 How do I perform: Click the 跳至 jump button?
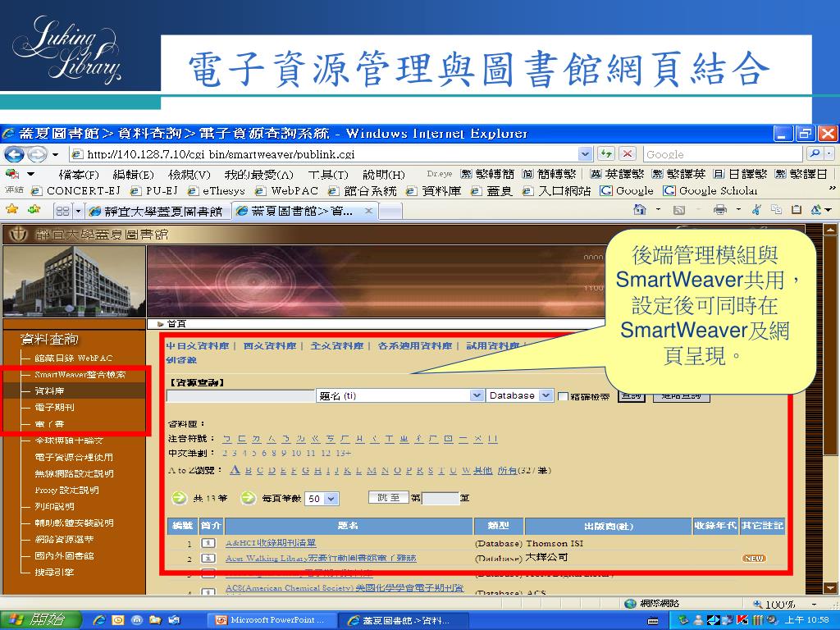tap(388, 498)
